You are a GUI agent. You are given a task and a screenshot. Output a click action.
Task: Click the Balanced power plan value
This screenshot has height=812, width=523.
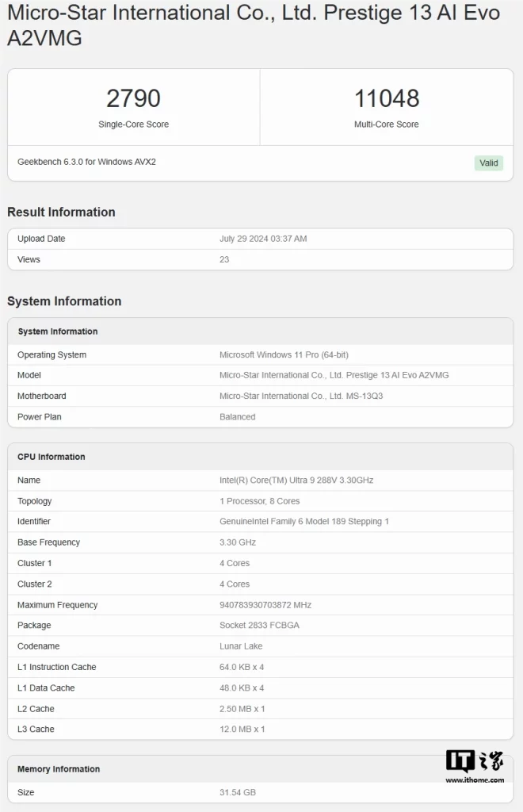237,416
